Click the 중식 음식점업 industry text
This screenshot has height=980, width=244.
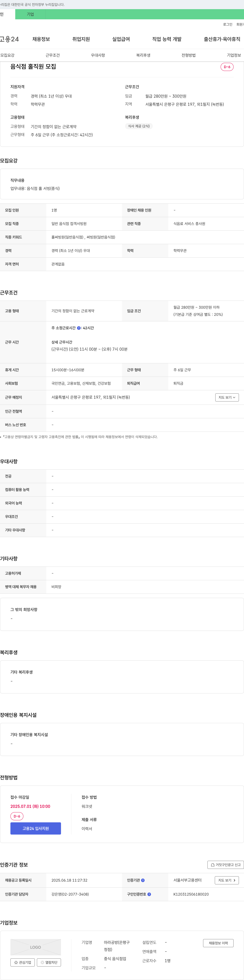coord(115,958)
